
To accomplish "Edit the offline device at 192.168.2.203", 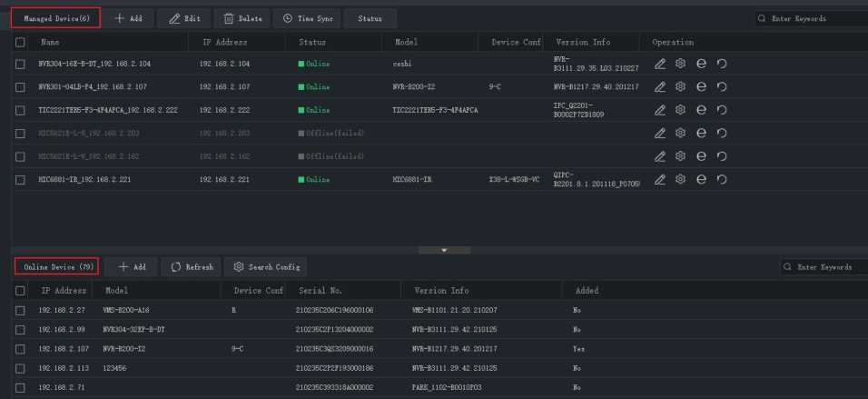I will click(660, 134).
